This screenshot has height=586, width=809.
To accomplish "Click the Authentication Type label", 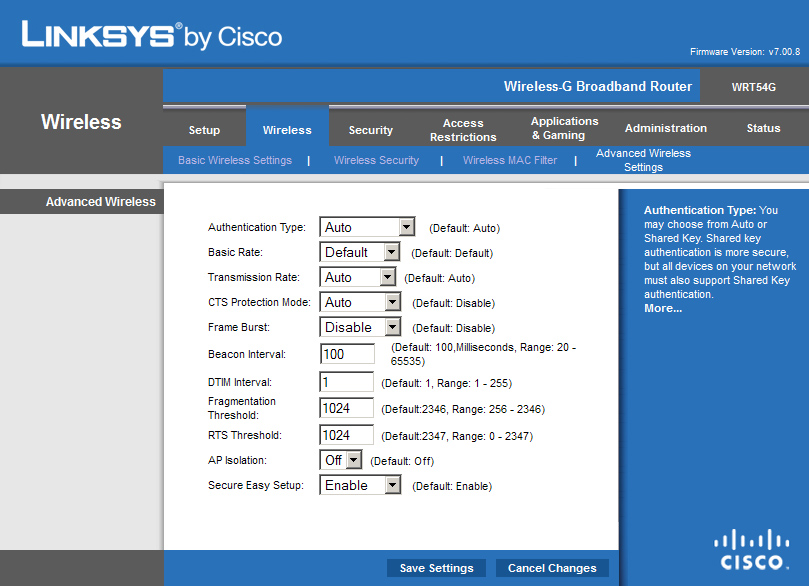I will tap(256, 227).
